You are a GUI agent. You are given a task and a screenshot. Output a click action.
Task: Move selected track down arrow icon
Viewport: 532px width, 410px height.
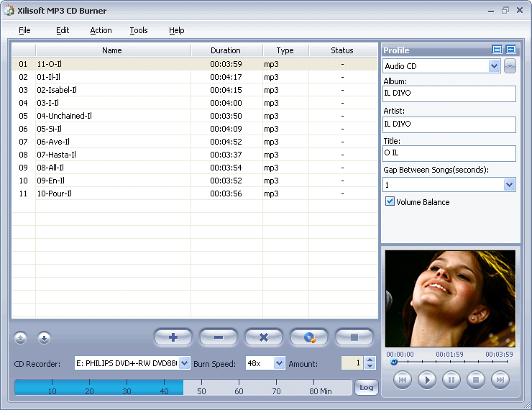tap(44, 337)
